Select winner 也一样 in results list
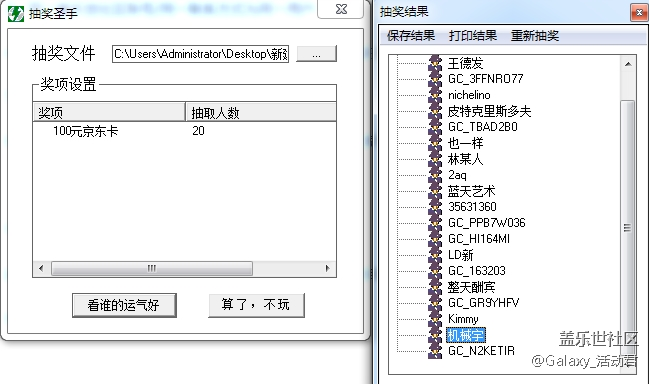649x384 pixels. [465, 143]
